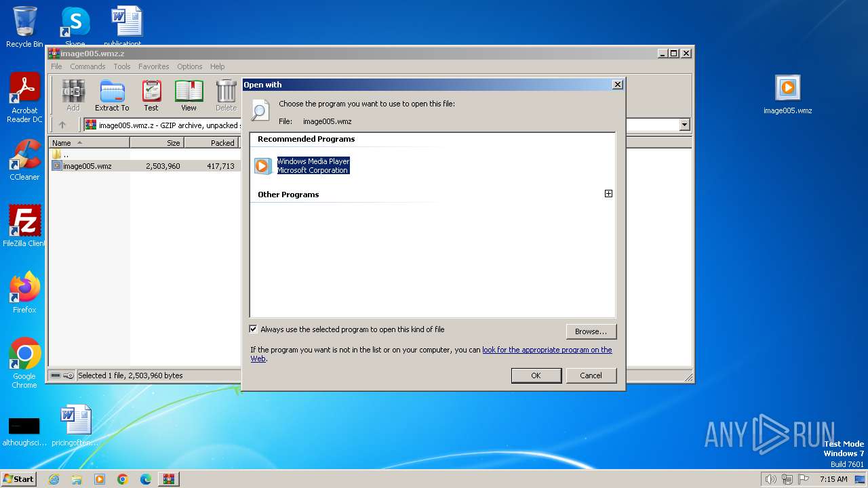Open Windows Media Player taskbar icon
The height and width of the screenshot is (488, 868).
[x=100, y=479]
